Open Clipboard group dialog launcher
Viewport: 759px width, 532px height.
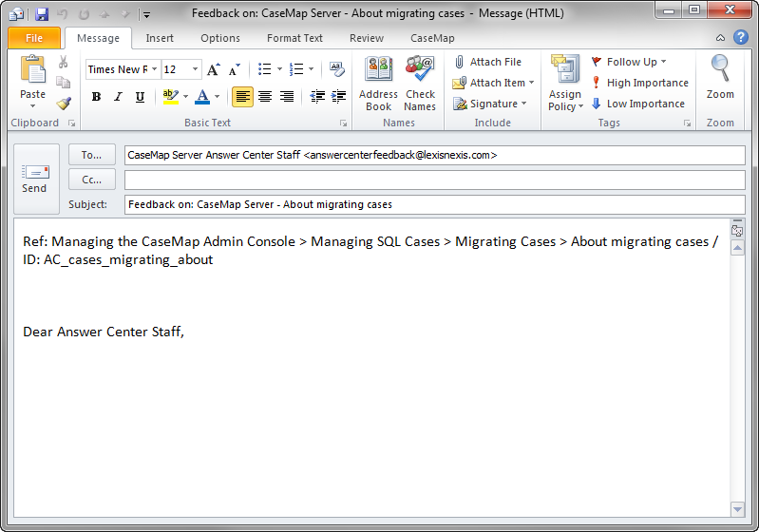pyautogui.click(x=71, y=123)
